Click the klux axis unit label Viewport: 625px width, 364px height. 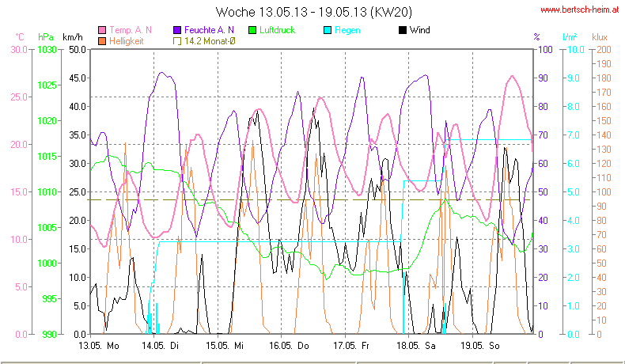coord(600,37)
